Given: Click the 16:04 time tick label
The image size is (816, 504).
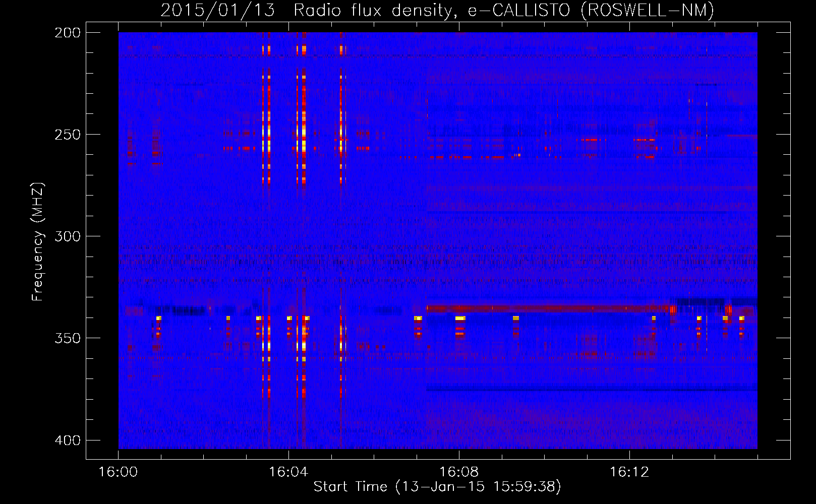Looking at the screenshot, I should (288, 472).
